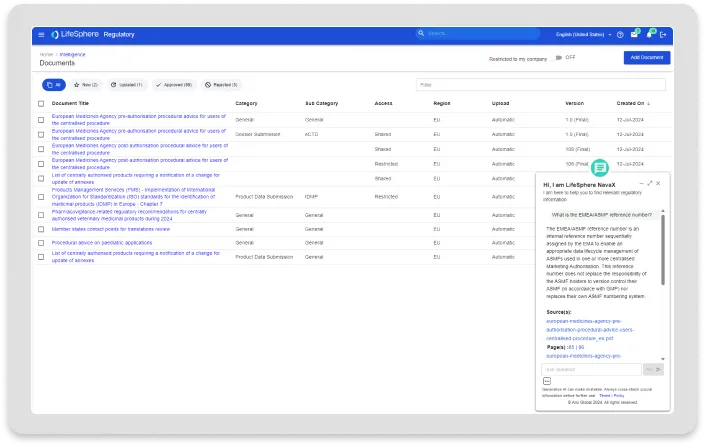Image resolution: width=705 pixels, height=446 pixels.
Task: Open the chat options menu below question box
Action: coord(547,381)
